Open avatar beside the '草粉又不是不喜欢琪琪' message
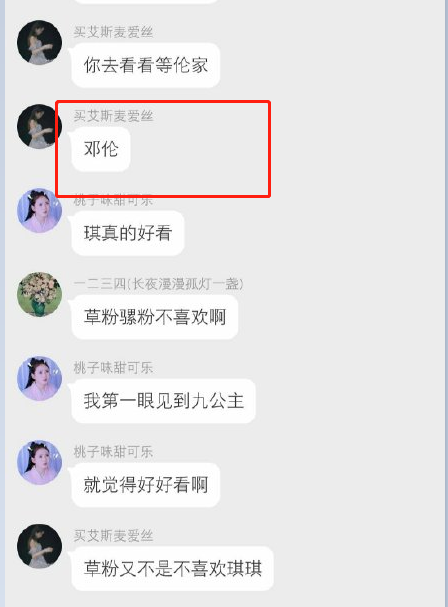Viewport: 448px width, 607px height. (x=39, y=546)
